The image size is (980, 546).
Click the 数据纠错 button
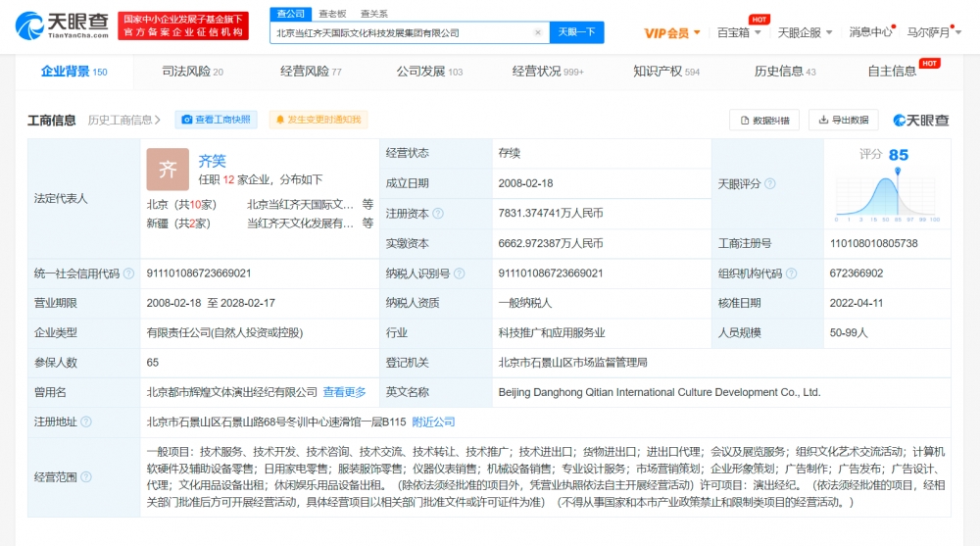coord(765,121)
